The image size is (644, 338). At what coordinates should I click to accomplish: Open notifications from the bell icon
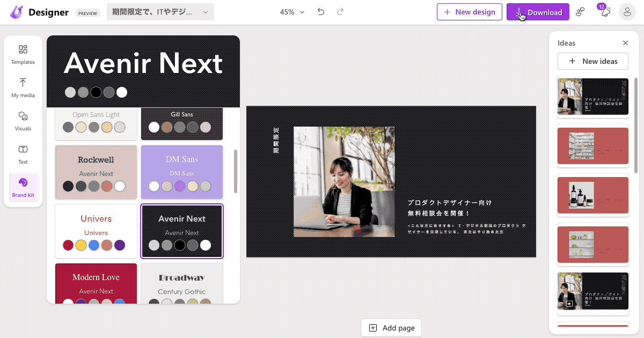click(604, 11)
